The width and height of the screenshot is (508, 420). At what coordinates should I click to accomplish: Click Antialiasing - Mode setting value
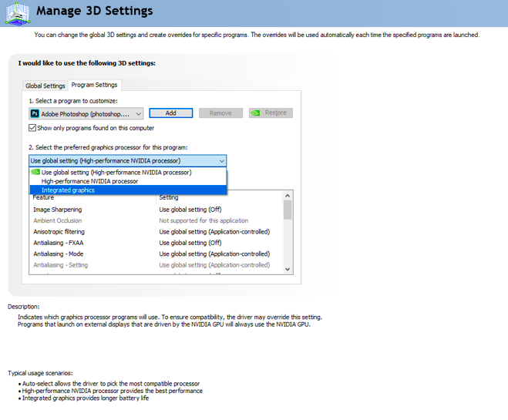pos(214,254)
